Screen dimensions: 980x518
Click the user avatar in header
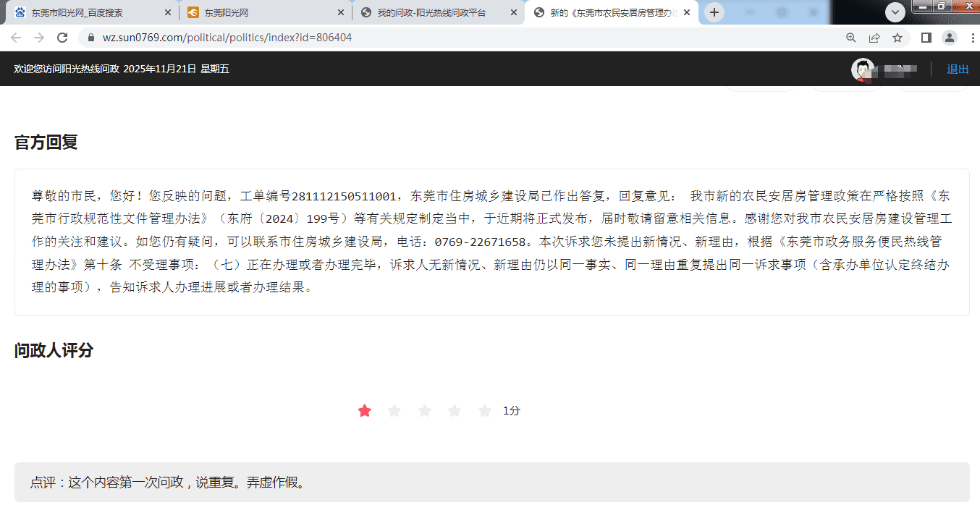pyautogui.click(x=863, y=69)
